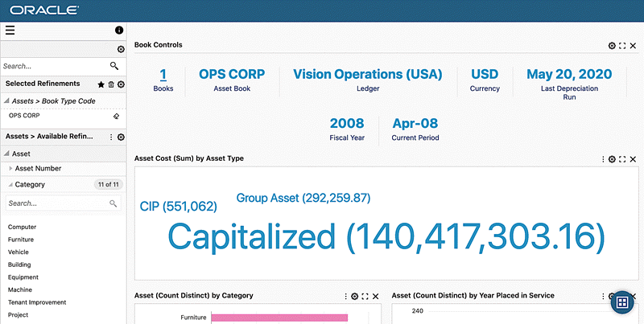
Task: Click the info icon above the sidebar
Action: (x=119, y=31)
